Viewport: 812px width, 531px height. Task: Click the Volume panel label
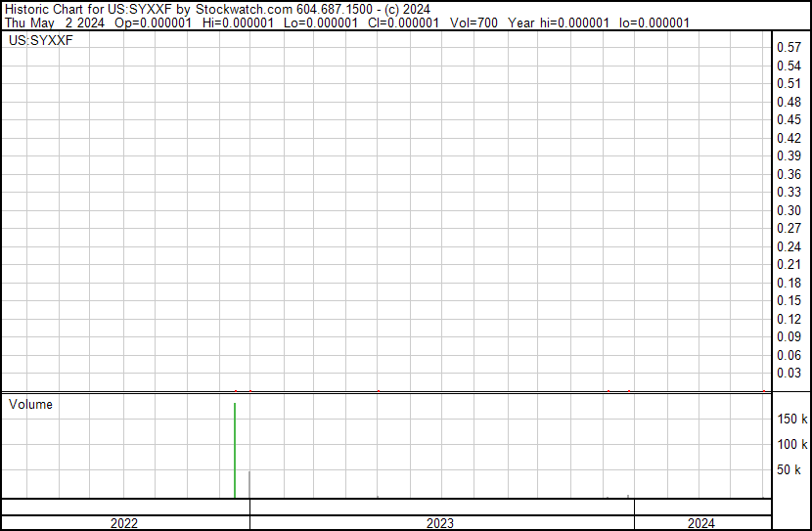click(x=30, y=404)
